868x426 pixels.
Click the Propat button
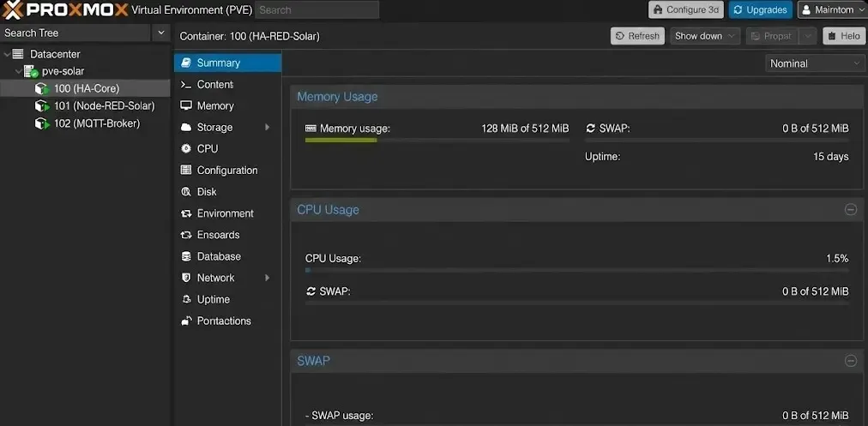click(772, 36)
